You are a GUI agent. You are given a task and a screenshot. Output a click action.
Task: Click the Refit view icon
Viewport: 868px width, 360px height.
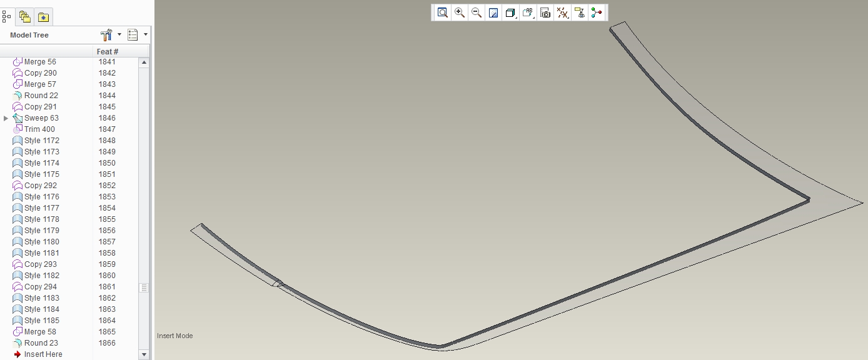(x=443, y=12)
